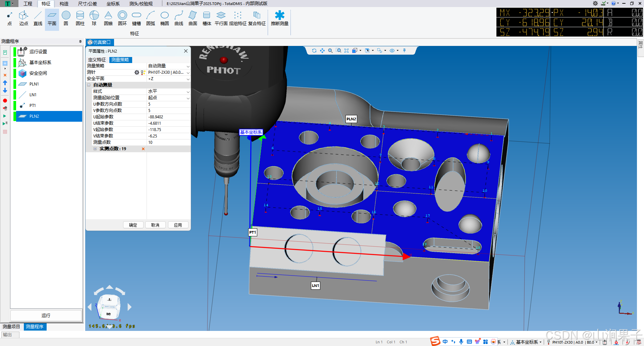Image resolution: width=644 pixels, height=346 pixels.
Task: Select the 平面 plane feature tool
Action: (52, 19)
